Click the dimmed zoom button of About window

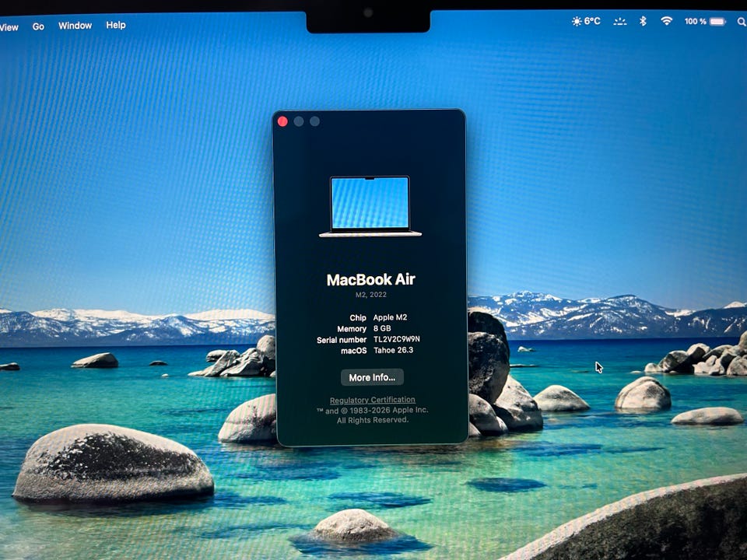tap(314, 121)
